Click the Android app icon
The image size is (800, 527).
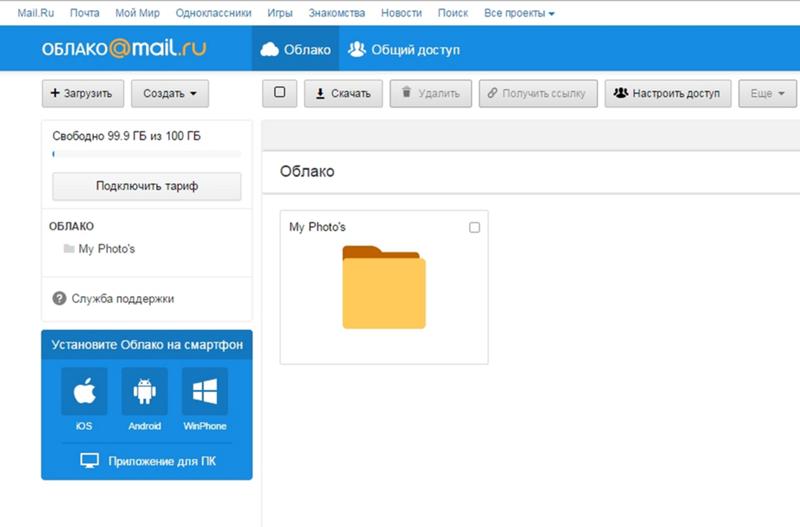coord(144,391)
